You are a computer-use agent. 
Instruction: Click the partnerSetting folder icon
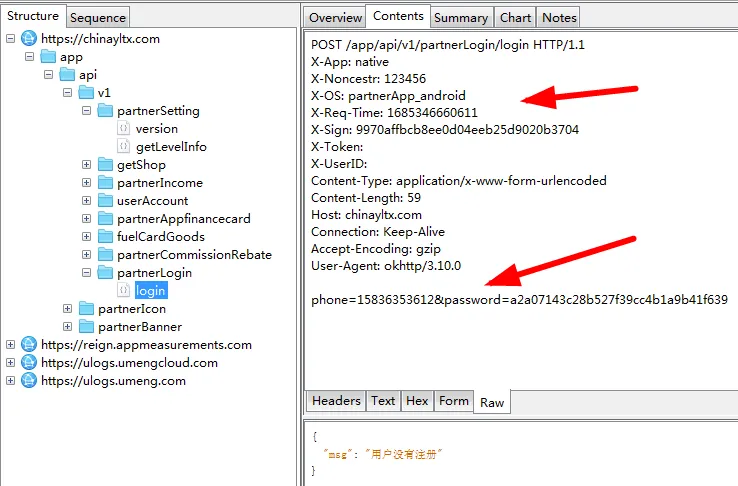pos(105,111)
